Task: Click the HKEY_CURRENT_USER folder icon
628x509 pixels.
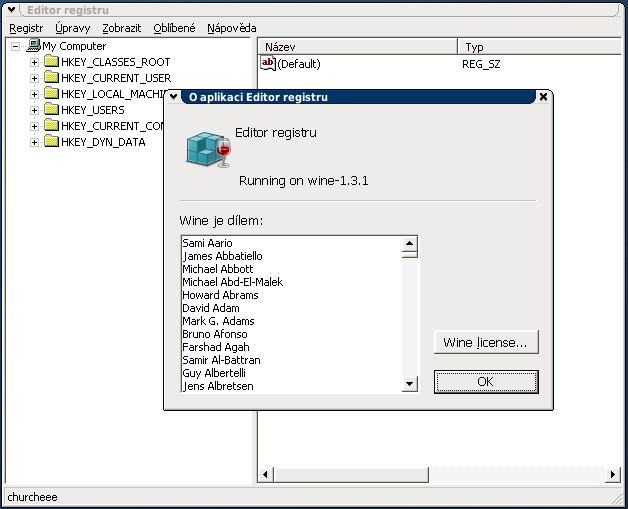Action: tap(51, 77)
